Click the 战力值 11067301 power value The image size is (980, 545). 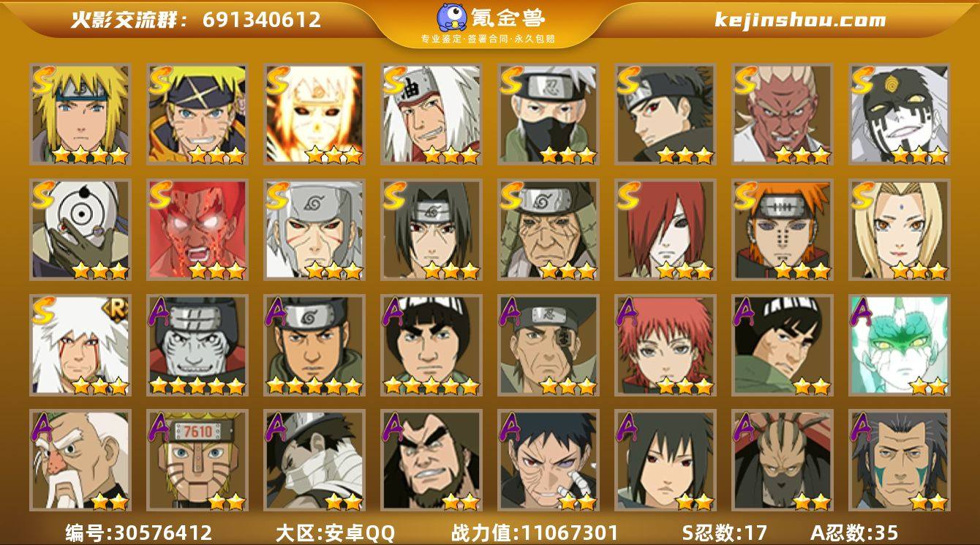[535, 533]
